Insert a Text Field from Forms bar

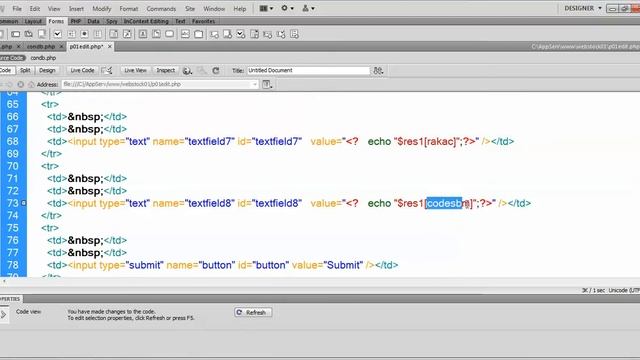click(x=16, y=34)
